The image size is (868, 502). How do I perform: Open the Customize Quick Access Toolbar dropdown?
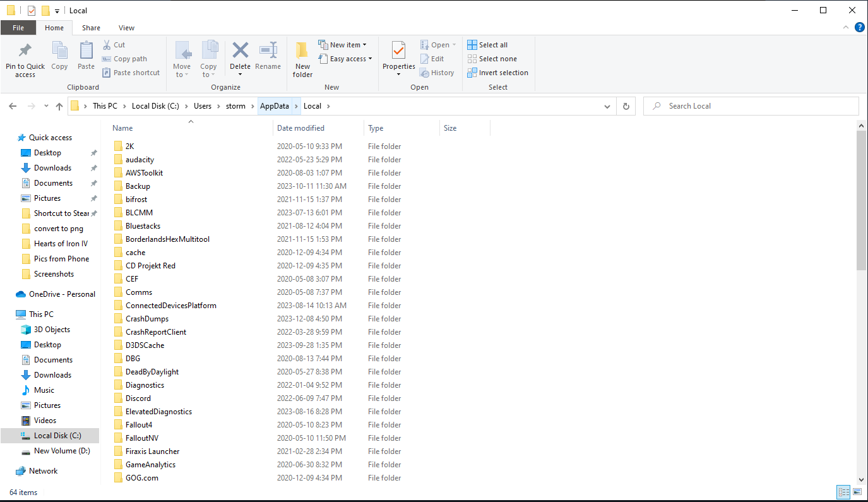coord(57,11)
